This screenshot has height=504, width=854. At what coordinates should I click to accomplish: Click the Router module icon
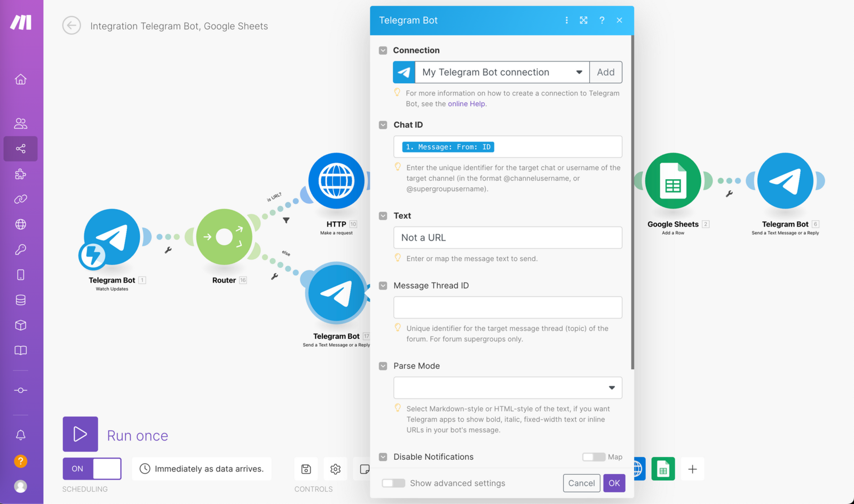click(224, 237)
